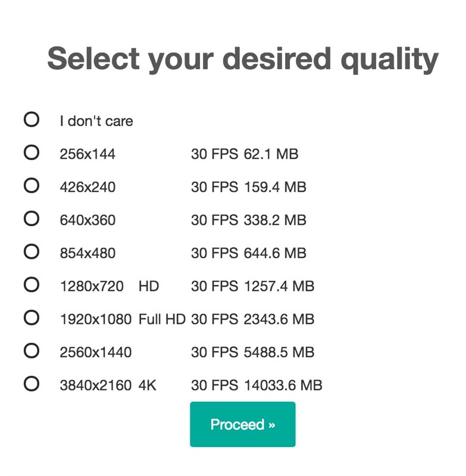Select the 426x240 resolution radio button
The height and width of the screenshot is (476, 466).
tap(32, 186)
